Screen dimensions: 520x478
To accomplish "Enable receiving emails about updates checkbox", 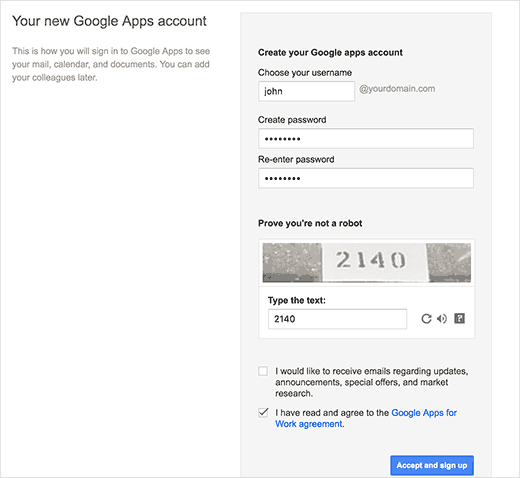I will [263, 371].
